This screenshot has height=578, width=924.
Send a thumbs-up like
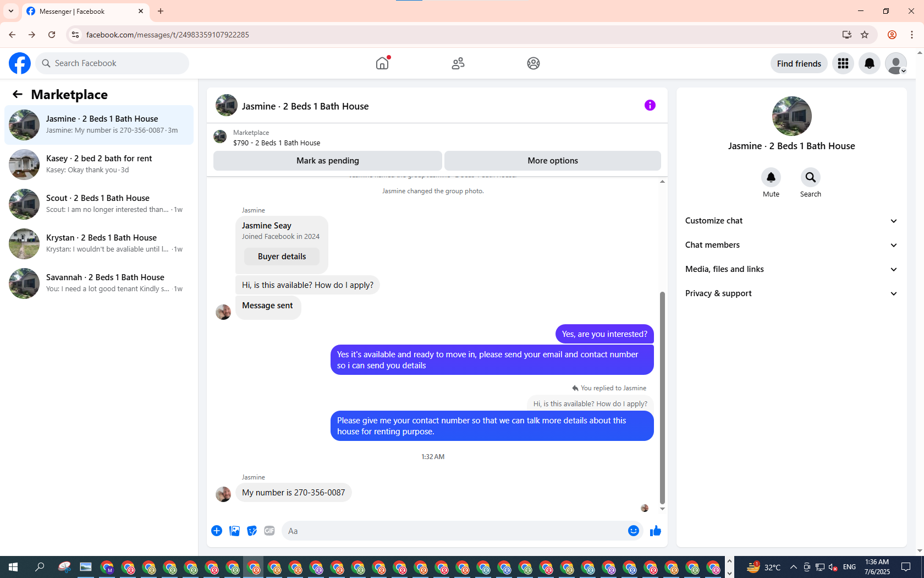(656, 531)
